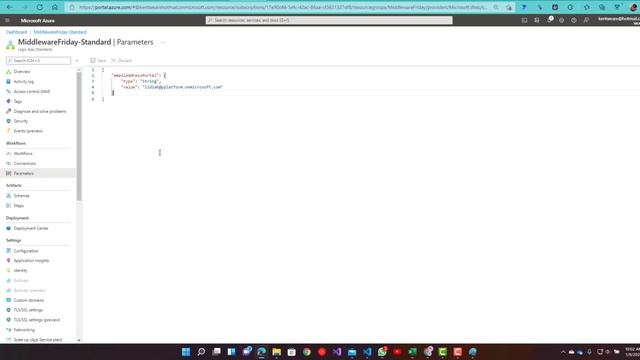Open the Windows Start menu
Viewport: 640px width, 360px height.
point(186,352)
